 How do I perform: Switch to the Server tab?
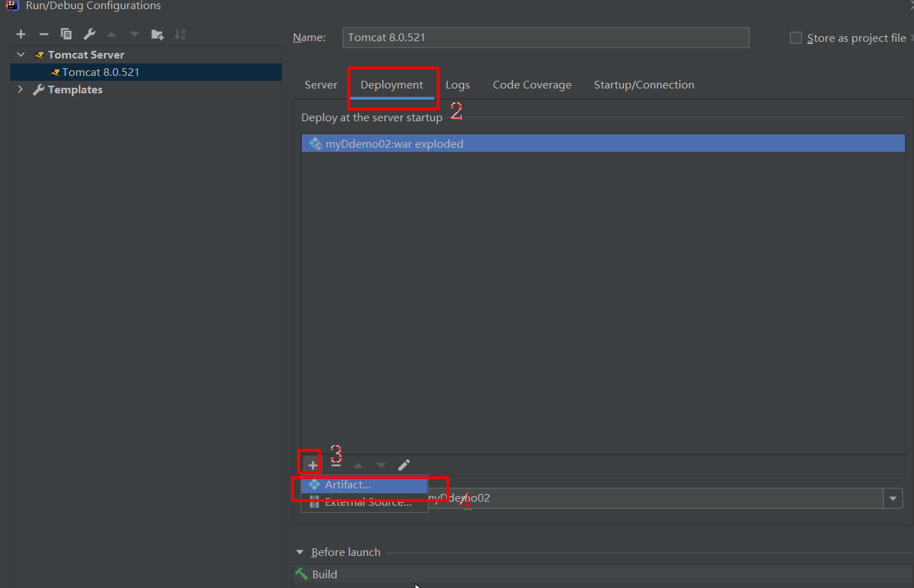(321, 85)
